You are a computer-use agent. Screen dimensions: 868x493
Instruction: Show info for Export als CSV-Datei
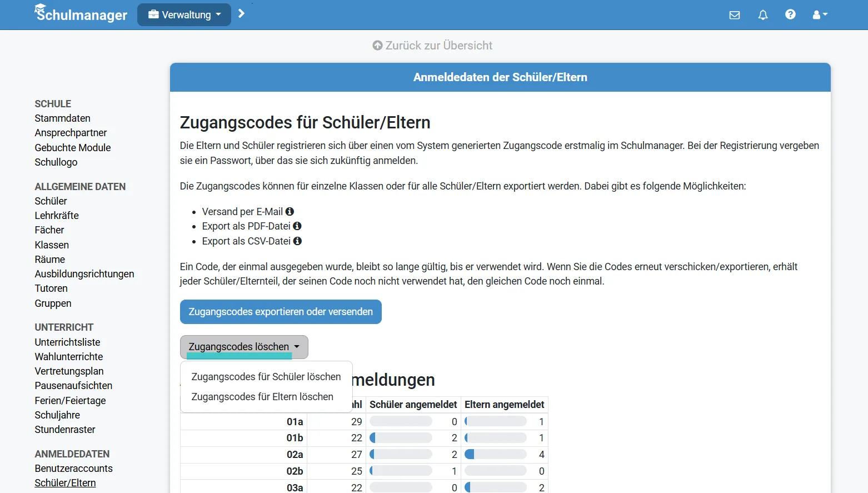[297, 241]
